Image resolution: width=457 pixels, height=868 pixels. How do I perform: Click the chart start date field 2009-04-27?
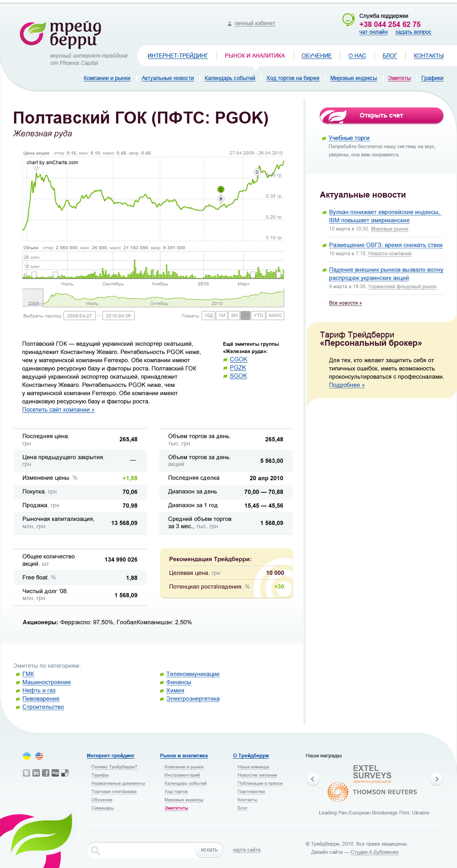point(80,316)
